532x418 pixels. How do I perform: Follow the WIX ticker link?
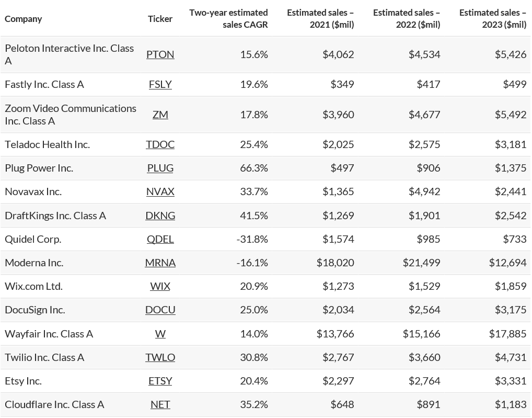pyautogui.click(x=160, y=286)
